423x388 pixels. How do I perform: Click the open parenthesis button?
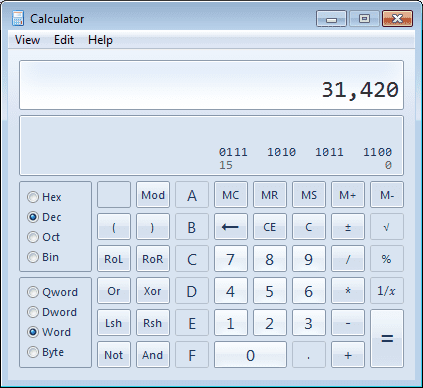point(114,227)
